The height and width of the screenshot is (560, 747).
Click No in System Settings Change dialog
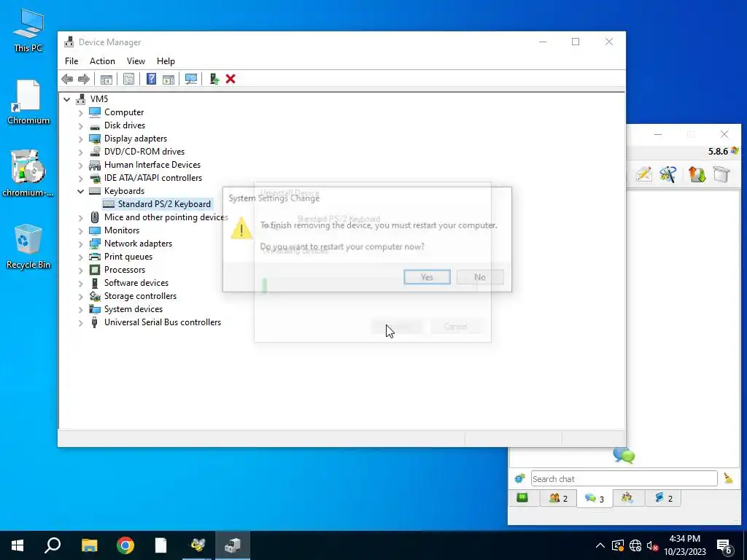click(x=480, y=277)
